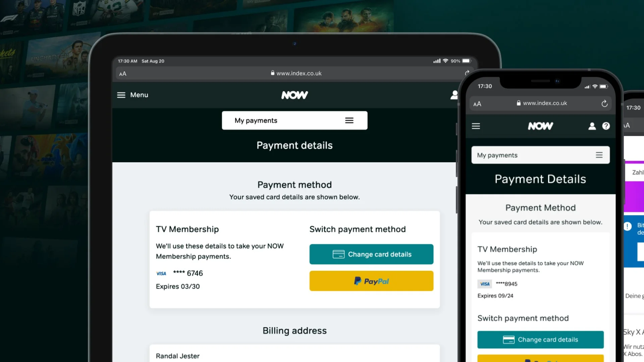The image size is (644, 362).
Task: Tap the tablet address bar www.index.co.uk
Action: pos(296,73)
